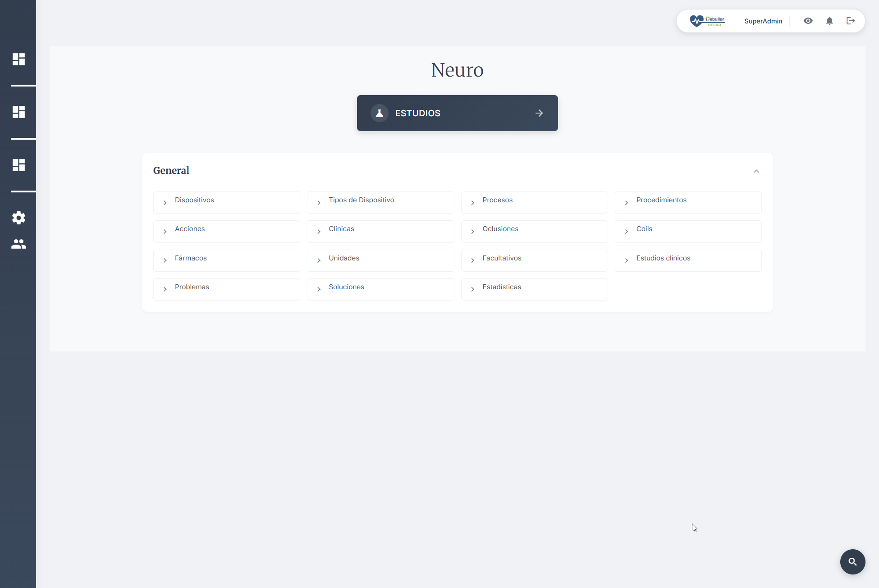Click the third dashboard icon in sidebar
The image size is (879, 588).
(18, 165)
